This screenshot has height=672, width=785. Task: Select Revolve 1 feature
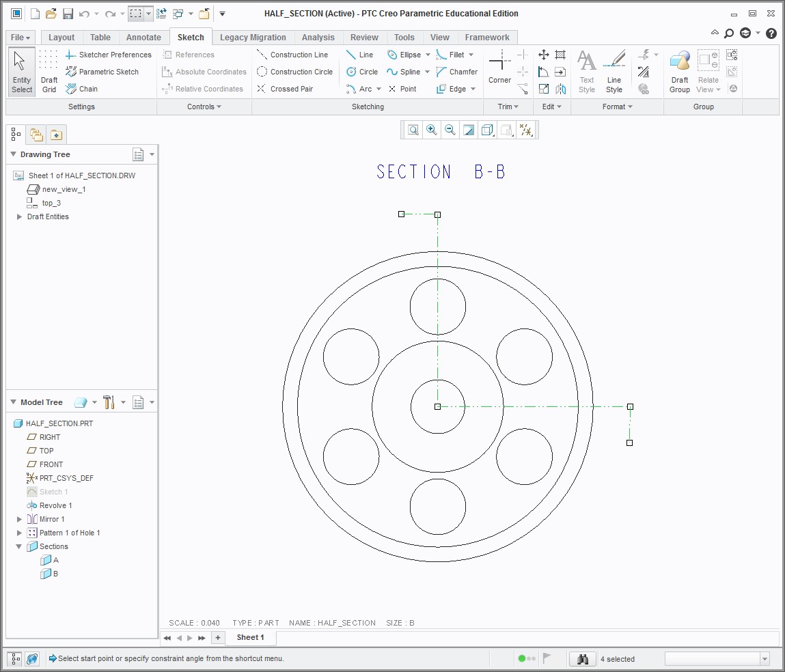click(x=50, y=505)
